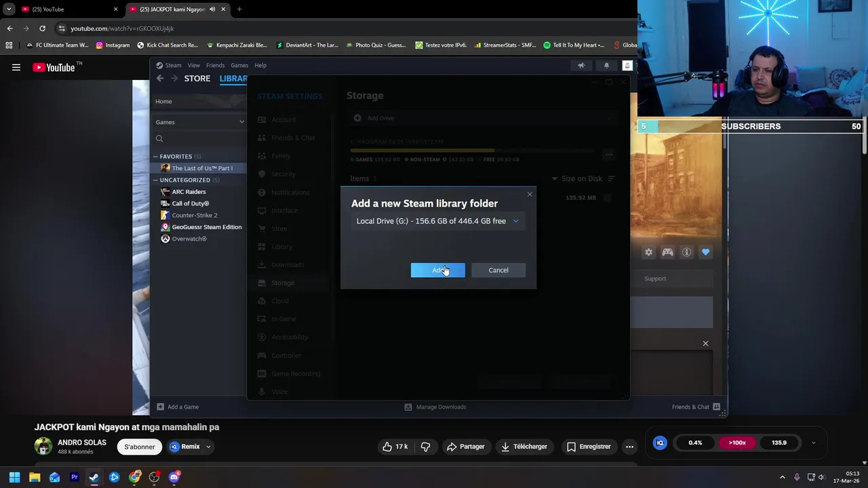Open Steam profile avatar
Image resolution: width=868 pixels, height=488 pixels.
click(x=627, y=66)
